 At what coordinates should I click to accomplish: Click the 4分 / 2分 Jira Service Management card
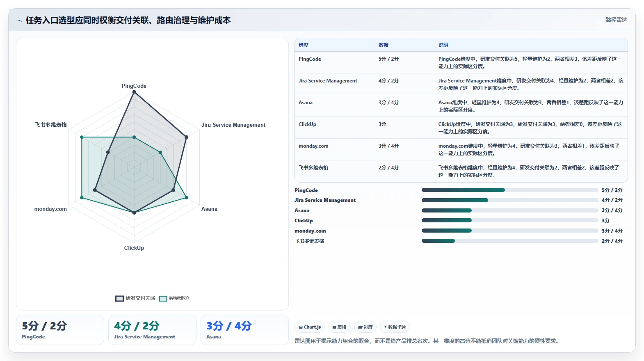[152, 330]
